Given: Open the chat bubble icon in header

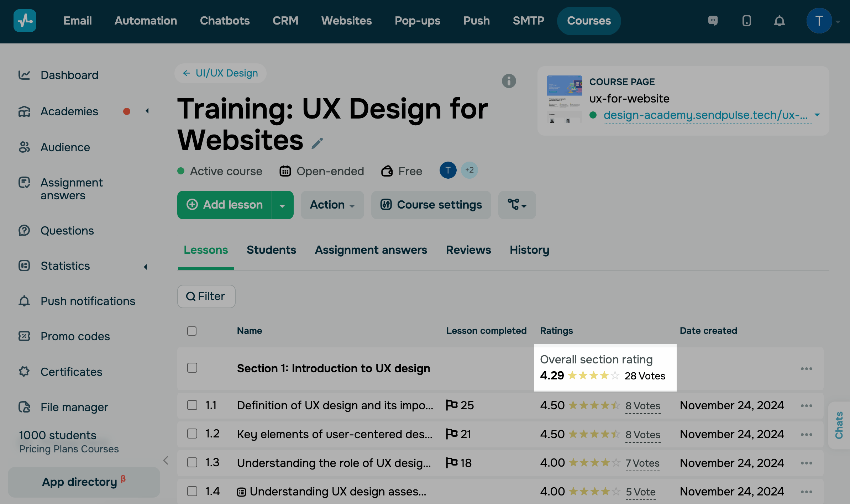Looking at the screenshot, I should (x=713, y=21).
